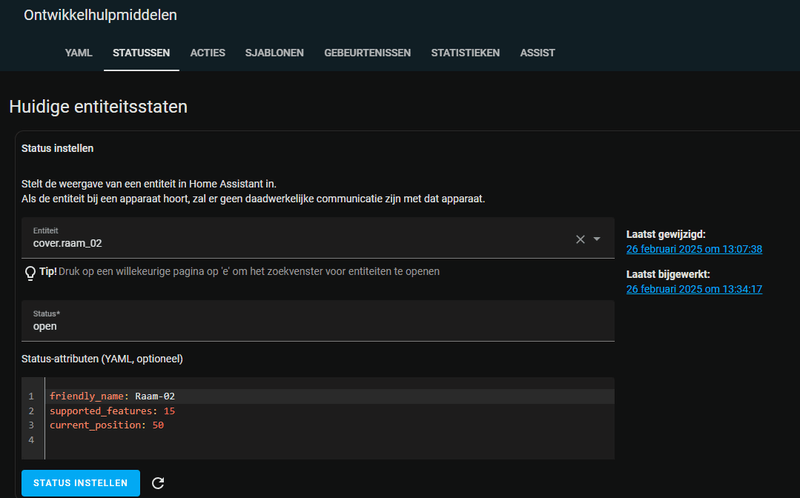This screenshot has height=498, width=800.
Task: Click the refresh icon beside Status instellen
Action: click(158, 483)
